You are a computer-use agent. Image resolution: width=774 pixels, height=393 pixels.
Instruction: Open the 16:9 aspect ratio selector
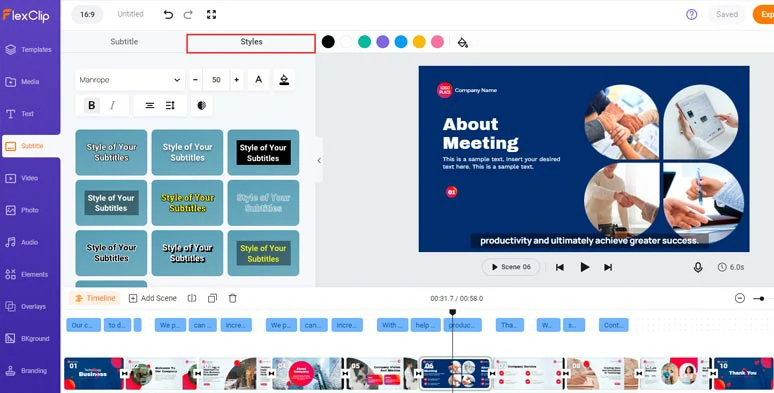coord(87,14)
